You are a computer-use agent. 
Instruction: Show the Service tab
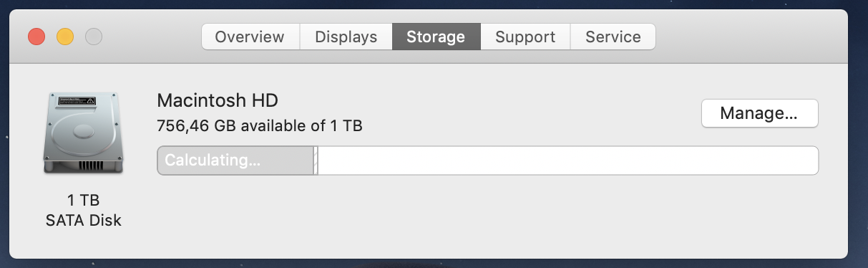tap(613, 37)
